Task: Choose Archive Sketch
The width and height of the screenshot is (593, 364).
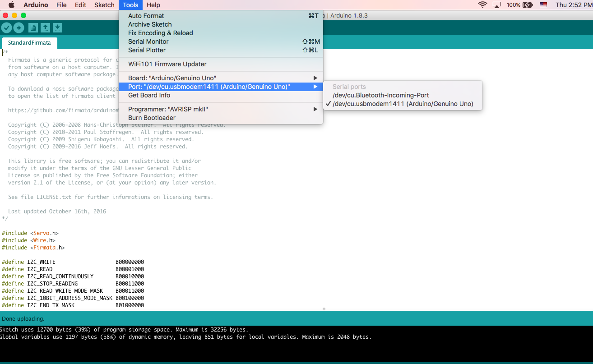Action: coord(221,24)
